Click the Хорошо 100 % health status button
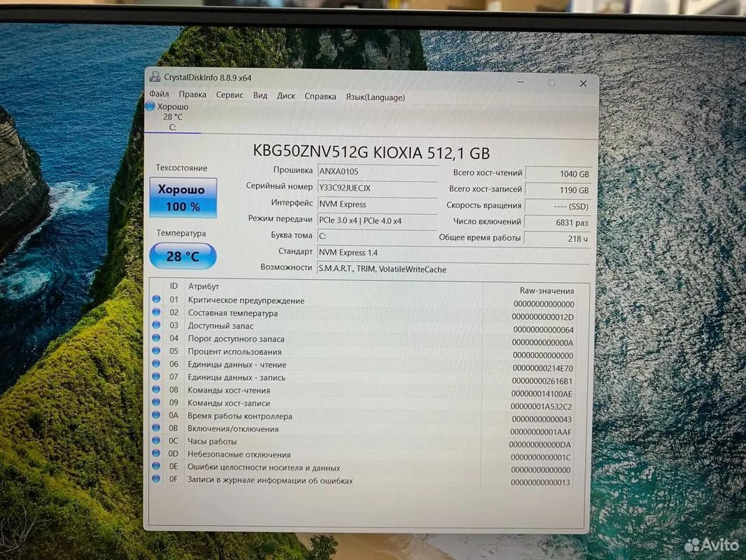The height and width of the screenshot is (560, 746). [183, 197]
